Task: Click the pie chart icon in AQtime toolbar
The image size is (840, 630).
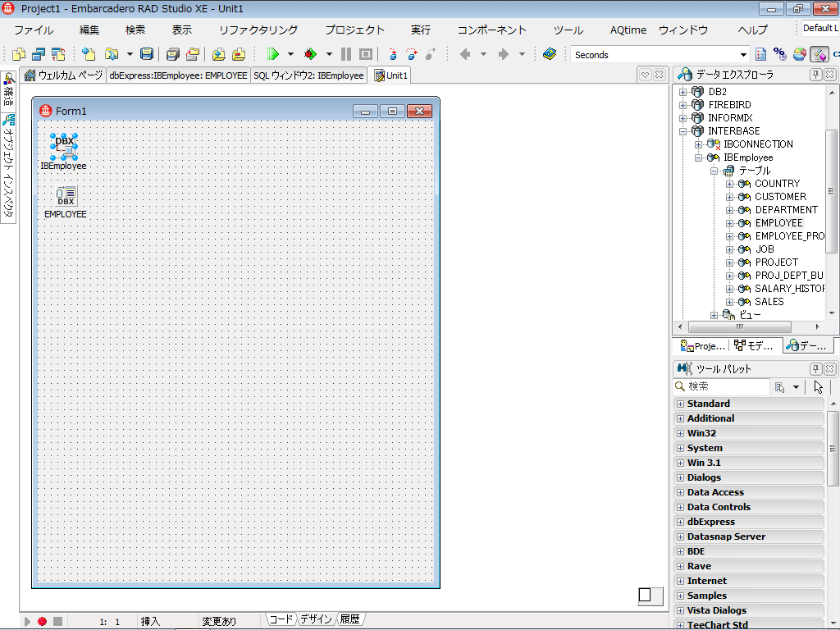Action: coord(799,54)
